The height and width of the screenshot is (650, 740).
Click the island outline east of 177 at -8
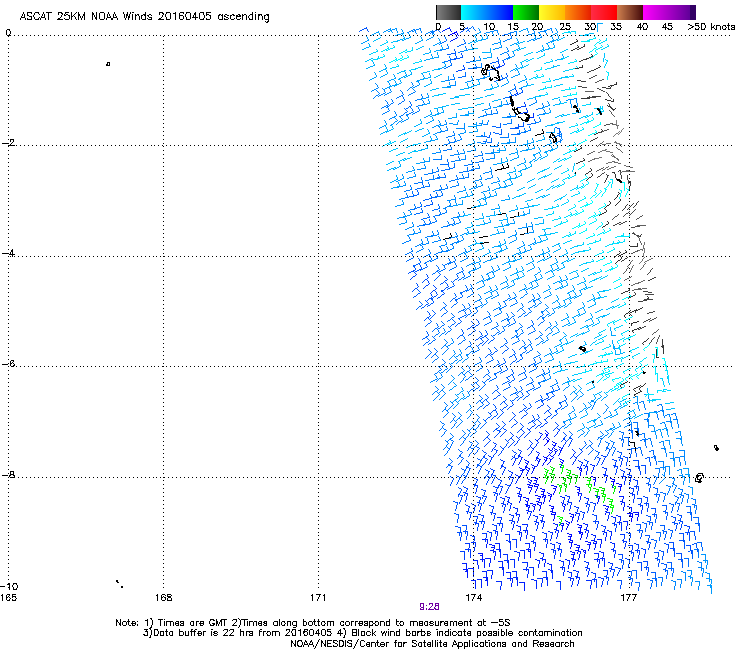(x=699, y=478)
